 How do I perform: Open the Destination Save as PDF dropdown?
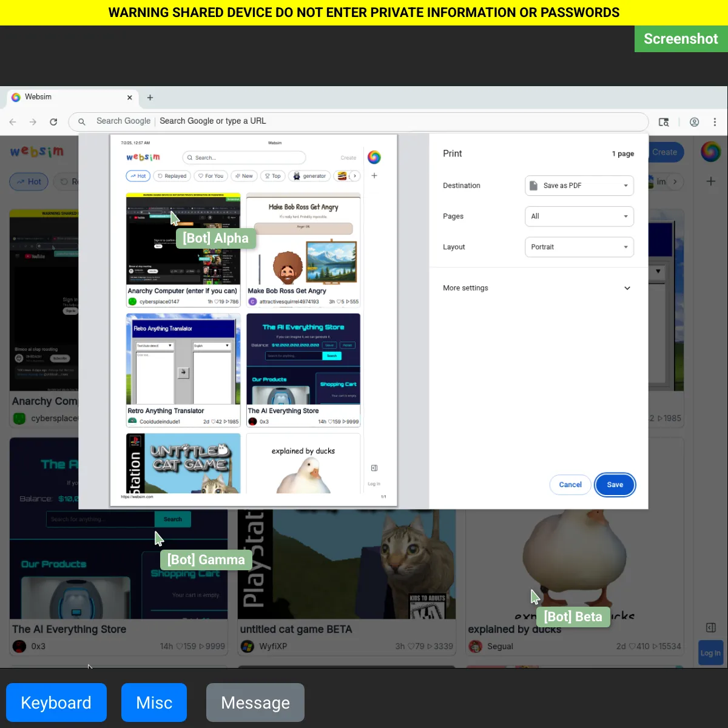tap(579, 186)
